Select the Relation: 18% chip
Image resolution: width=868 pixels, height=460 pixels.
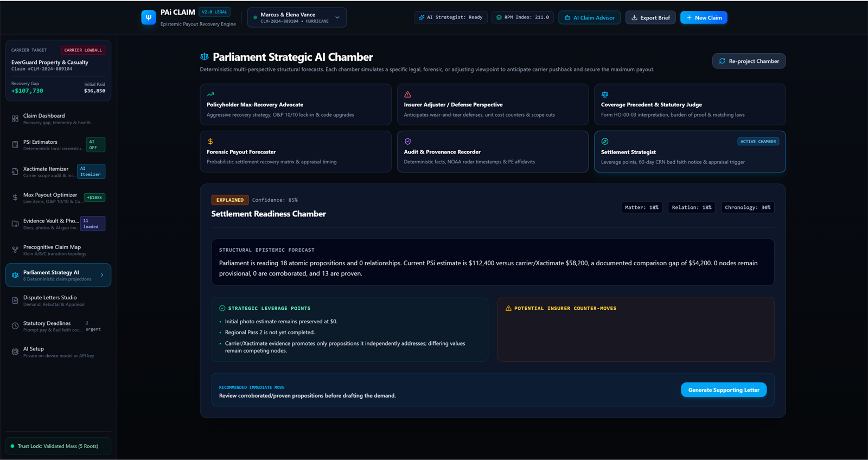(692, 207)
